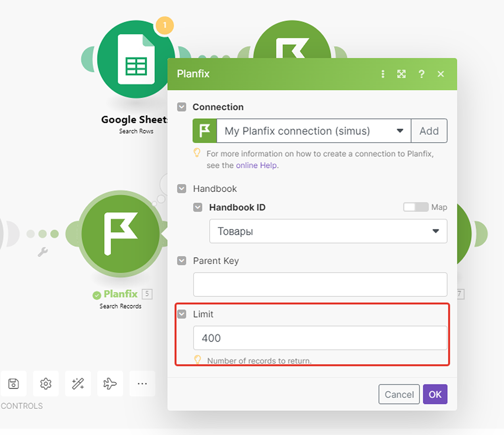Follow the online Help link
The image size is (504, 435).
coord(256,165)
